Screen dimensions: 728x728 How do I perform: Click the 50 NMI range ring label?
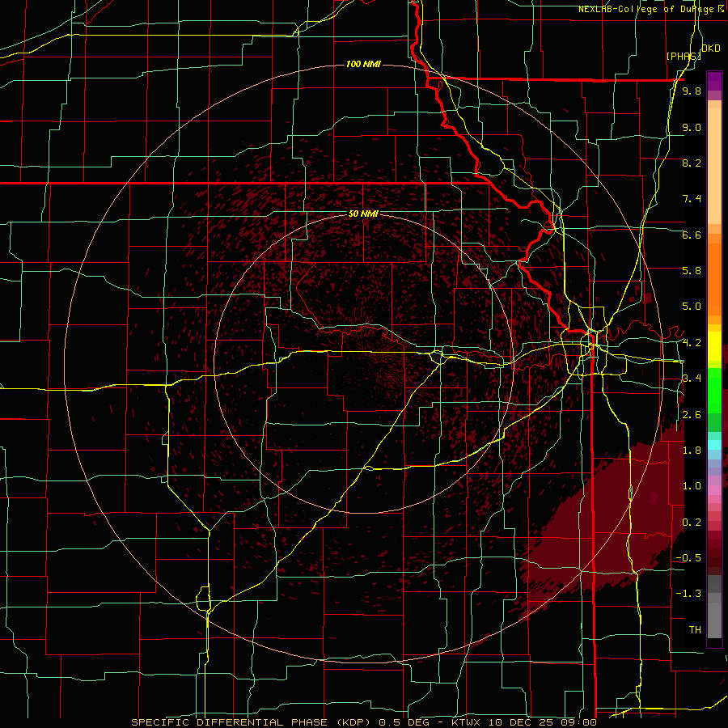(363, 214)
